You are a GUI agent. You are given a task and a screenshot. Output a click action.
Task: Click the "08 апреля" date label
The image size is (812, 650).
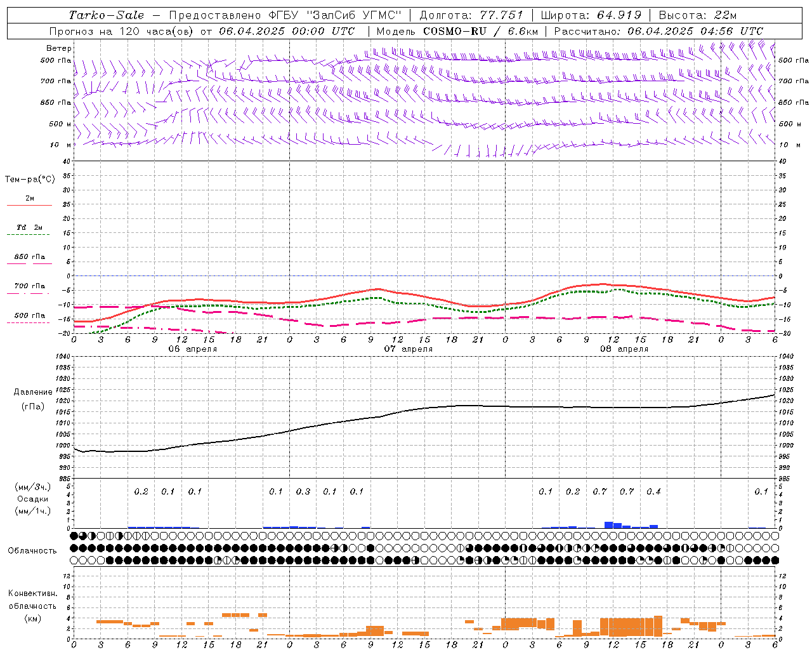[624, 349]
